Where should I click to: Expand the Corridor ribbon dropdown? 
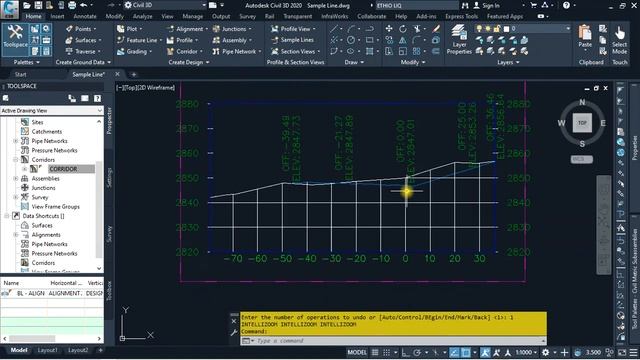pyautogui.click(x=201, y=52)
